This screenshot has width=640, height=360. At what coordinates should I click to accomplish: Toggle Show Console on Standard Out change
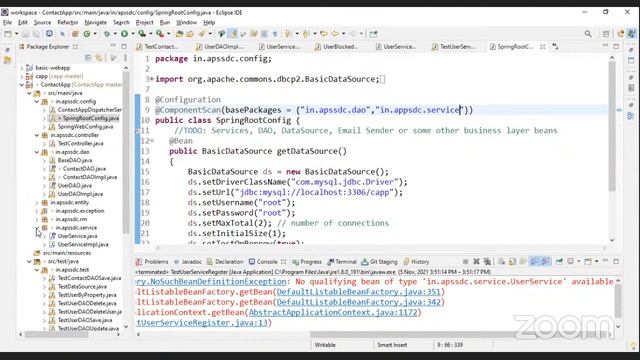(x=534, y=262)
